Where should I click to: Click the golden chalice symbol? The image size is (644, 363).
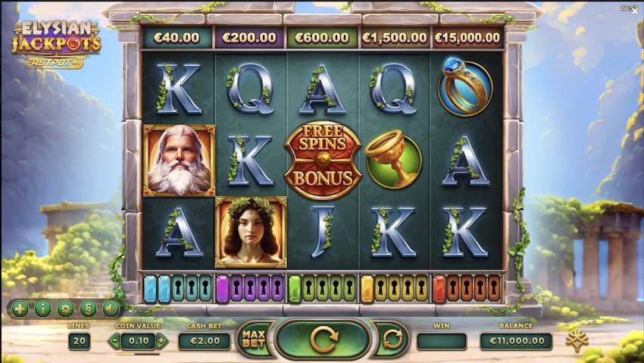pyautogui.click(x=393, y=161)
